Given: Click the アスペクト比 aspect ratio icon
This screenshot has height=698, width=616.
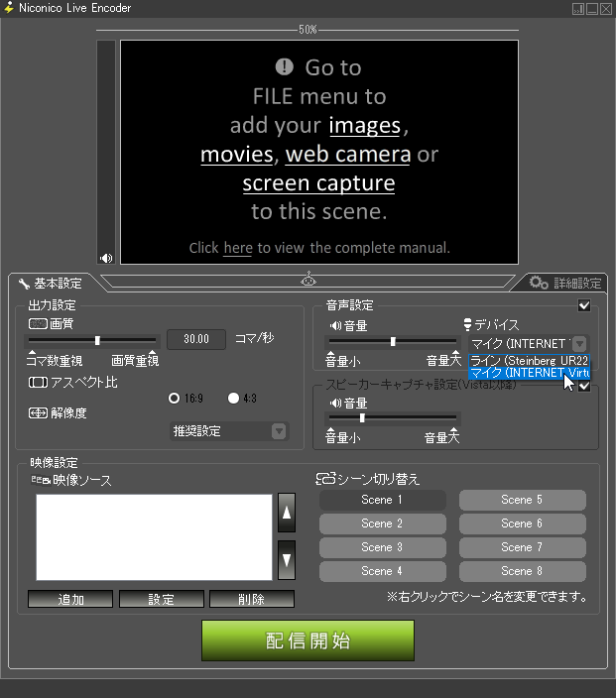Looking at the screenshot, I should tap(38, 383).
